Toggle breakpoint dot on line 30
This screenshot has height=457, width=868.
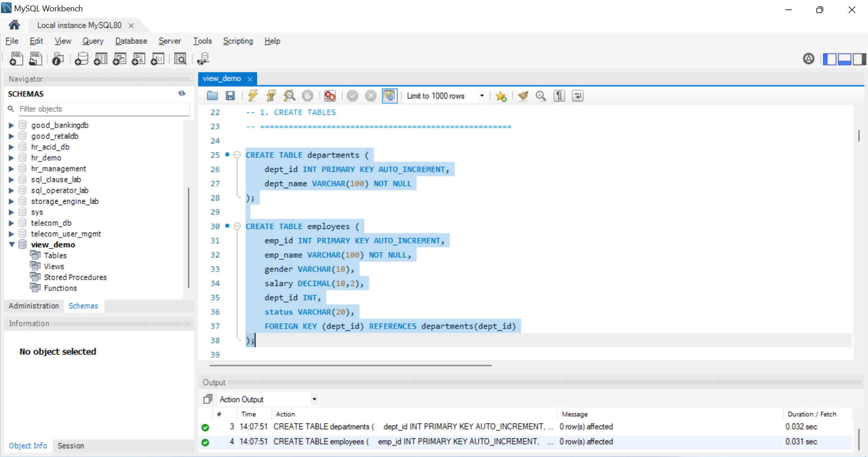pos(227,226)
